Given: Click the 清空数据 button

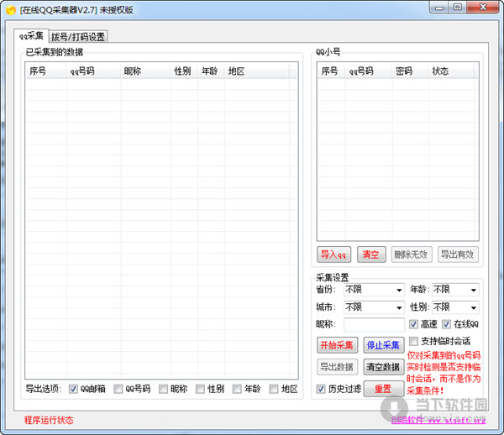Looking at the screenshot, I should [384, 367].
